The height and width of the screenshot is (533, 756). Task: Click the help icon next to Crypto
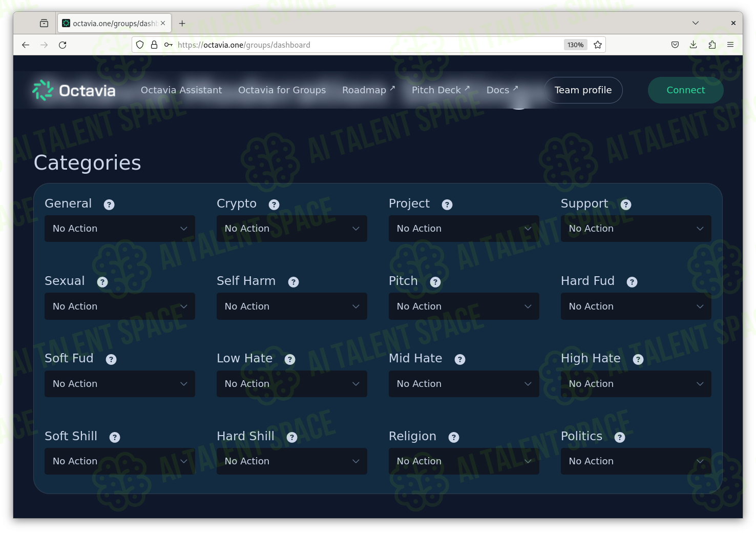click(274, 204)
